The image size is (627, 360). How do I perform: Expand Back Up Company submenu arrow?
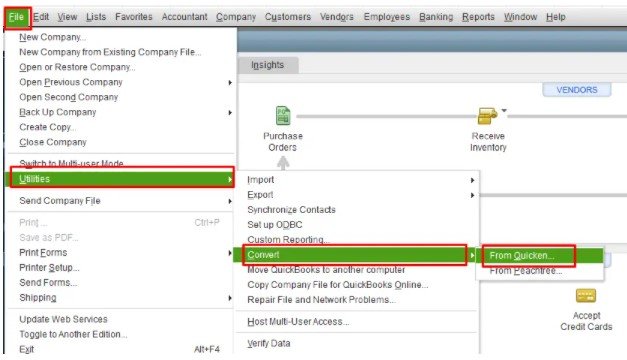[x=230, y=112]
